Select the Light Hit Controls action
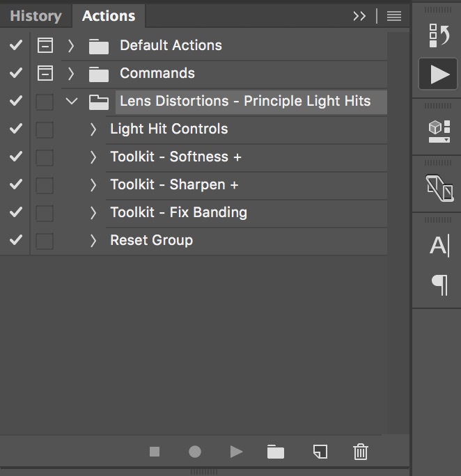The image size is (461, 476). click(x=247, y=129)
